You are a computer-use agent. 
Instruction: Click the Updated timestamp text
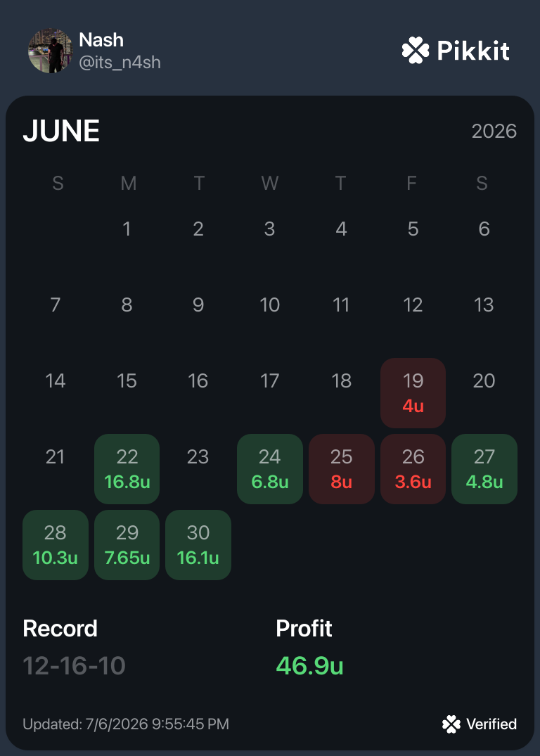click(126, 724)
